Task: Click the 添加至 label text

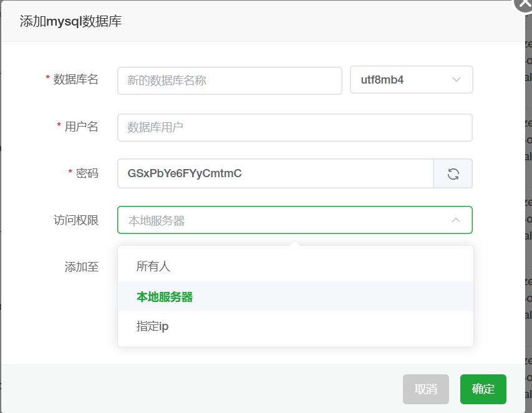Action: coord(82,267)
